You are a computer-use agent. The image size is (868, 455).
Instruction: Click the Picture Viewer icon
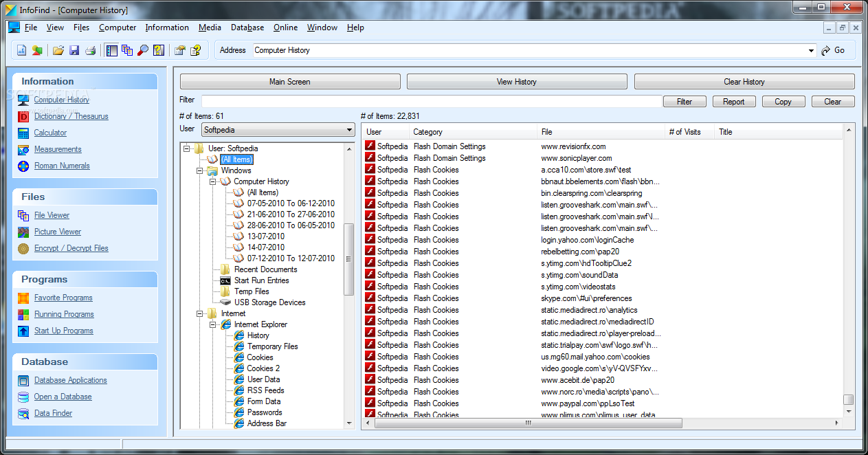(x=23, y=232)
